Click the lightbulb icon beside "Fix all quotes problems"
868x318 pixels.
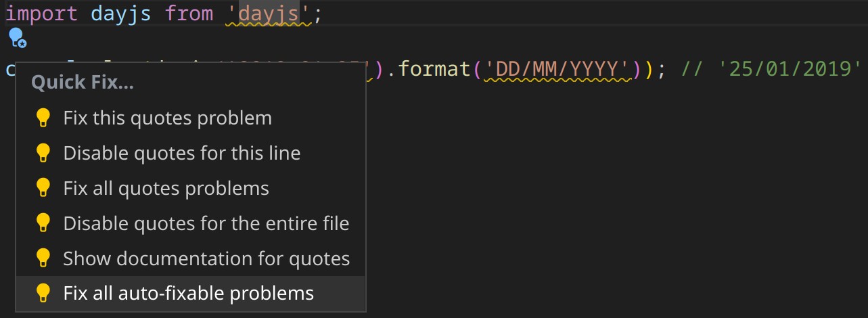point(43,189)
